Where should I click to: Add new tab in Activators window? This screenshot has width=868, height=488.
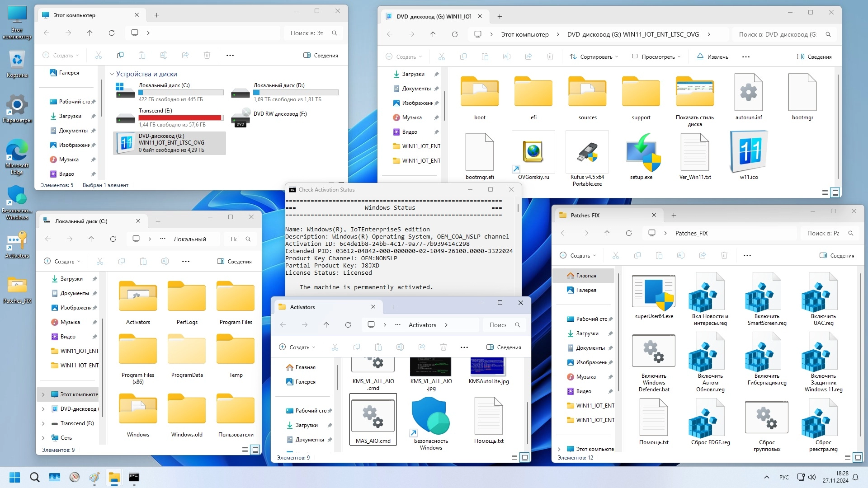tap(393, 307)
